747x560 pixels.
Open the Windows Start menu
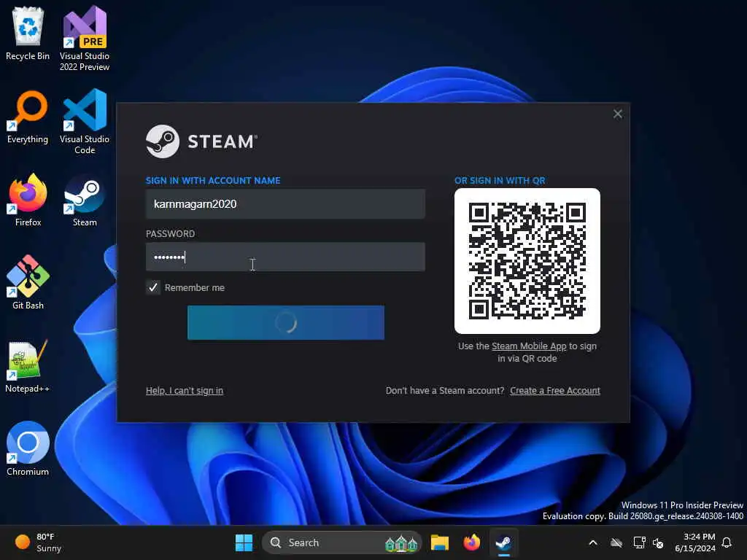click(244, 542)
